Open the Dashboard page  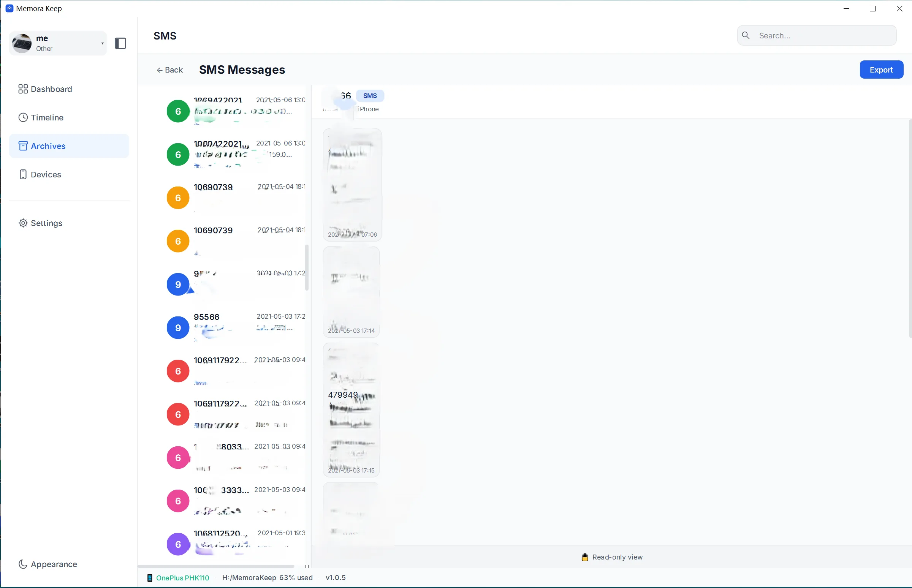click(x=69, y=89)
